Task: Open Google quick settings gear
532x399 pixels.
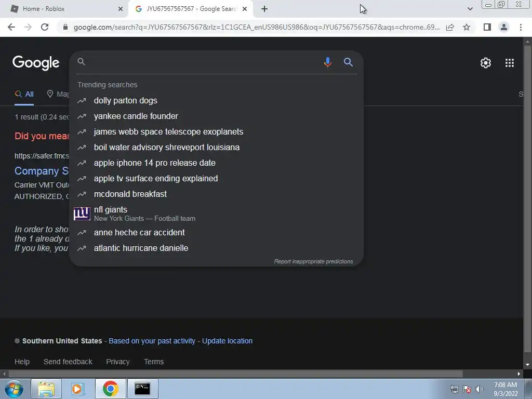Action: (486, 63)
